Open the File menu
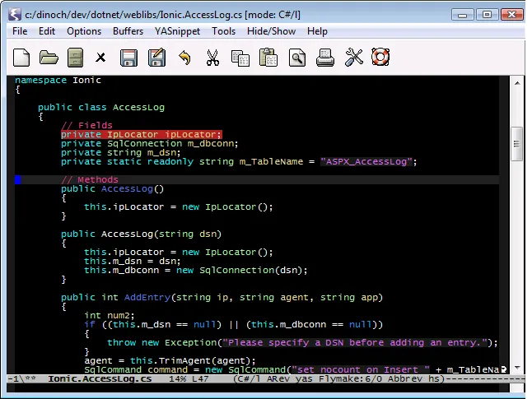Image resolution: width=532 pixels, height=399 pixels. [x=20, y=31]
